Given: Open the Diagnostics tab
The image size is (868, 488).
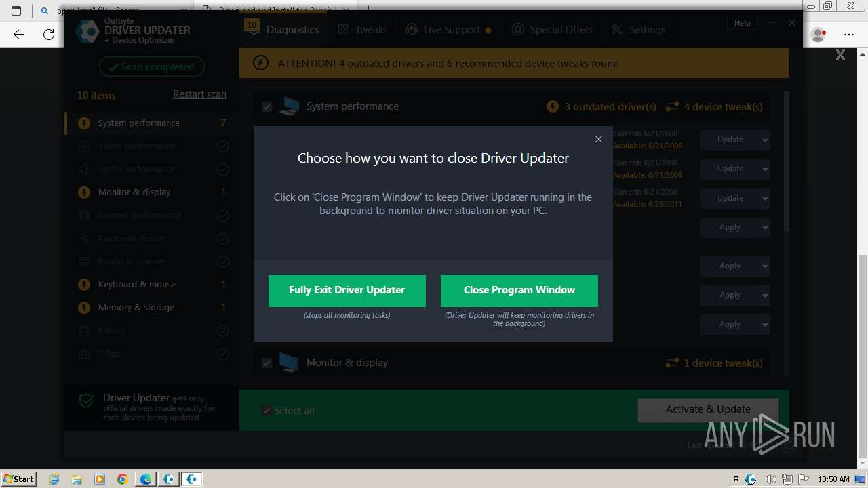Looking at the screenshot, I should 282,30.
